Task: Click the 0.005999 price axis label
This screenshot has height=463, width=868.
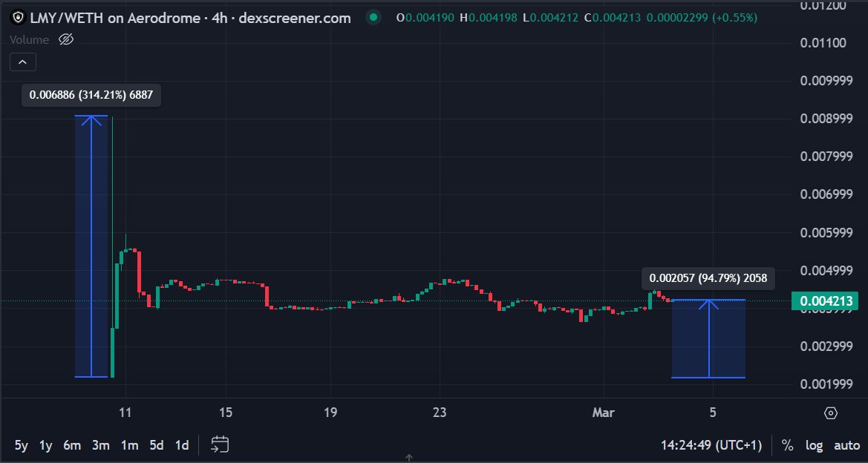Action: point(827,232)
